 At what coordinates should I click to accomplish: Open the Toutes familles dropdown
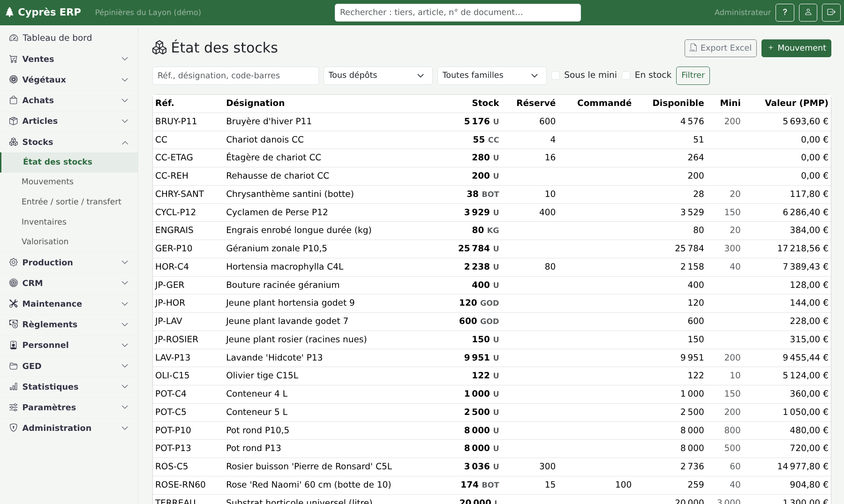(x=492, y=75)
